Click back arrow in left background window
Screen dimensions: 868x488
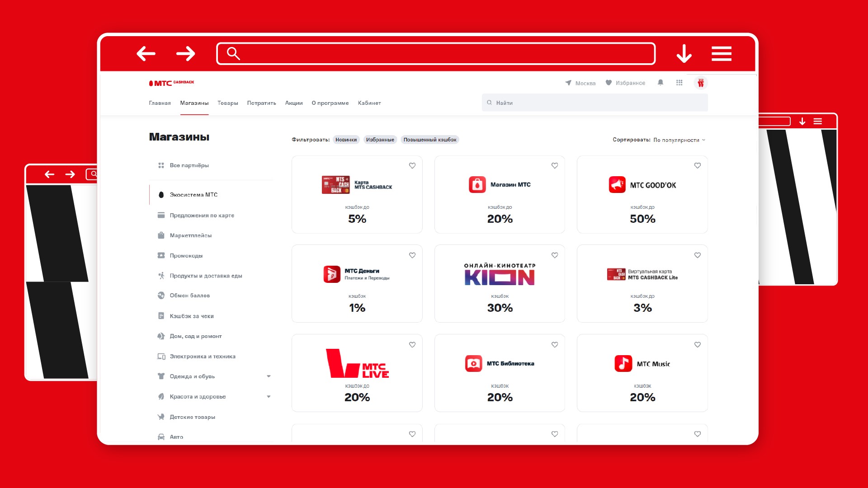point(50,174)
